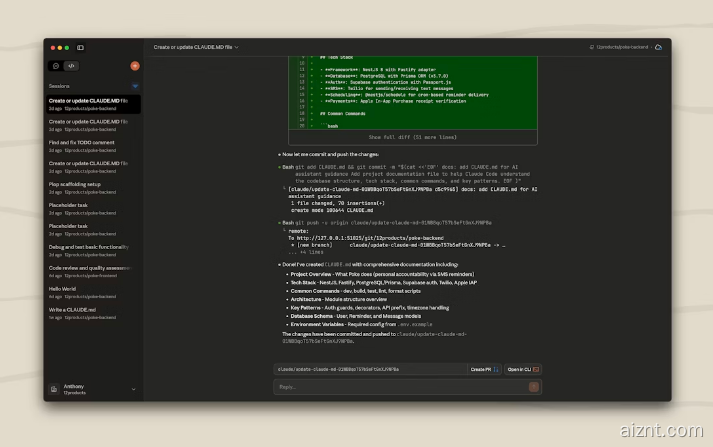The width and height of the screenshot is (713, 447).
Task: Click the orange send reply button
Action: pos(535,386)
